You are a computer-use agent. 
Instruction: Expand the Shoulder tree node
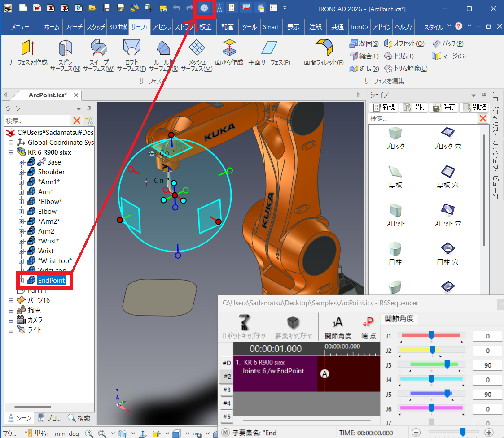coord(21,172)
